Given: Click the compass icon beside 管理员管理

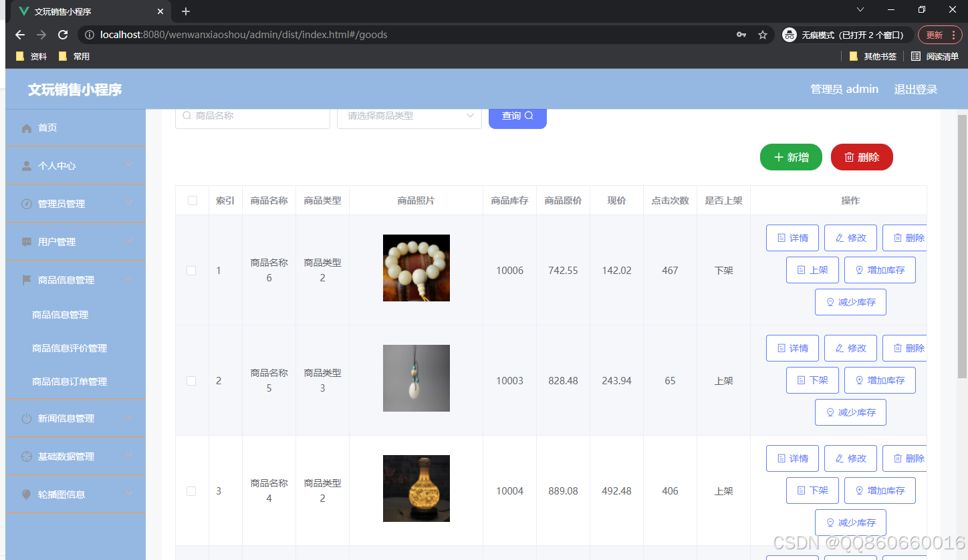Looking at the screenshot, I should 27,204.
